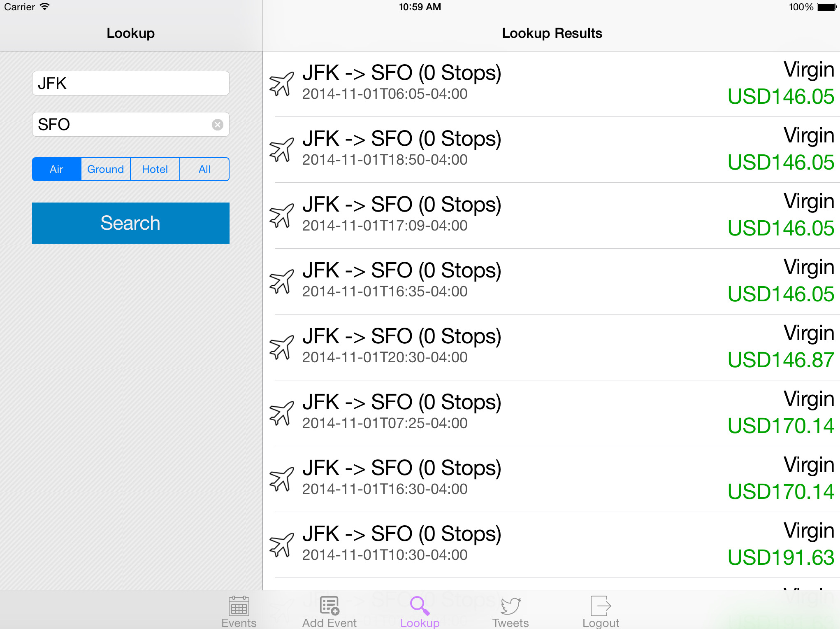
Task: Select the Lookup magnifier tab
Action: point(420,611)
